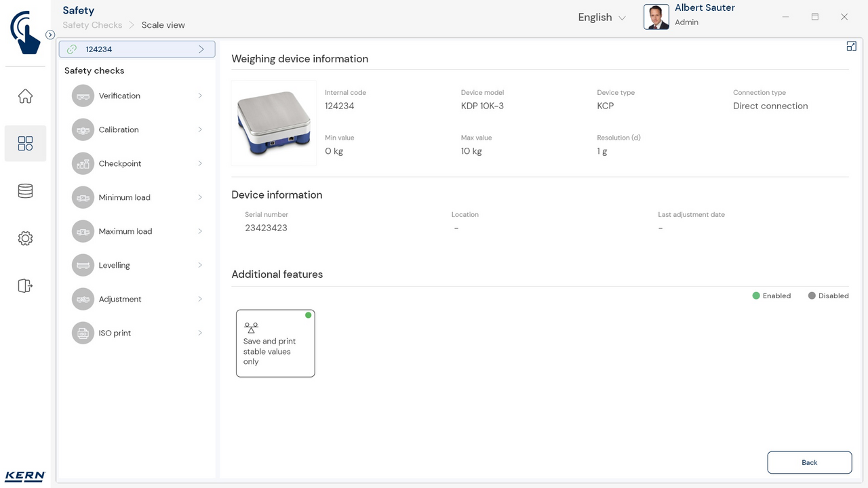Open settings gear icon in sidebar
The image size is (868, 488).
pyautogui.click(x=25, y=239)
